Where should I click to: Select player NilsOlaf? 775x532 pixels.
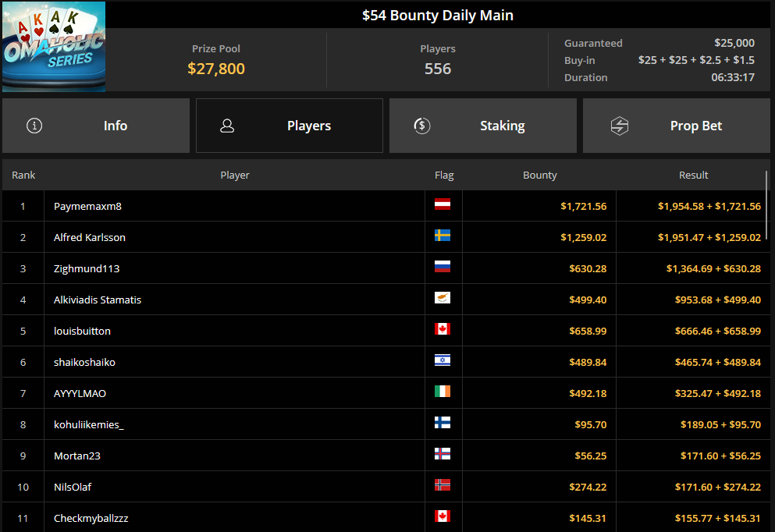73,487
